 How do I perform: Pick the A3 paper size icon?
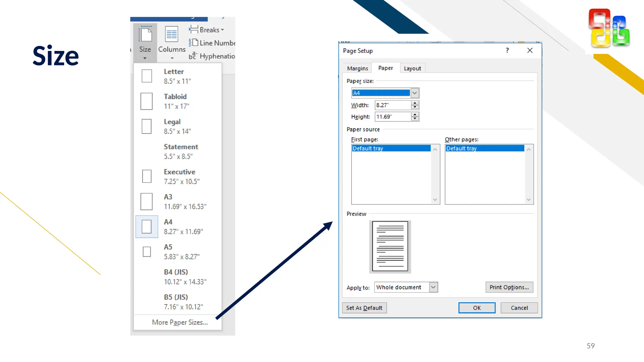pos(147,201)
